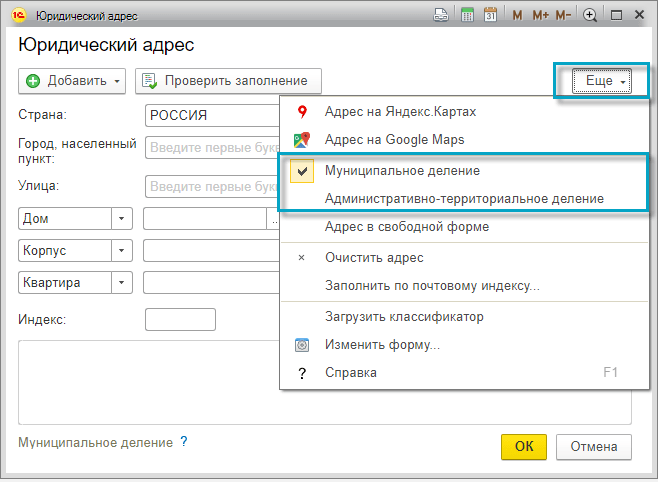Focus the Индекс input field
Viewport: 658px width, 482px height.
180,320
